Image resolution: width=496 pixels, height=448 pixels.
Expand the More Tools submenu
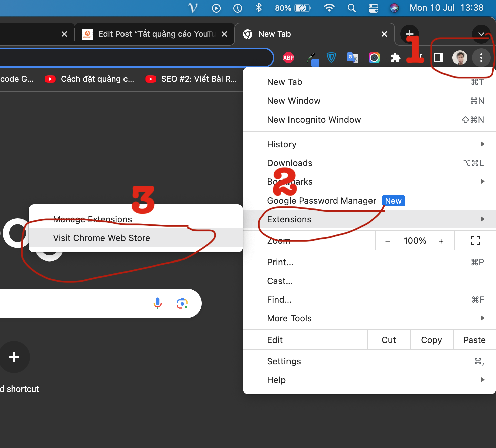tap(369, 318)
